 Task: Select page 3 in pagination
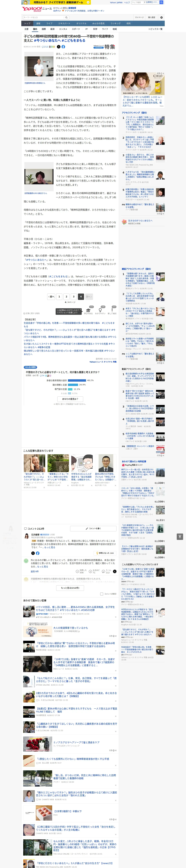[73, 297]
